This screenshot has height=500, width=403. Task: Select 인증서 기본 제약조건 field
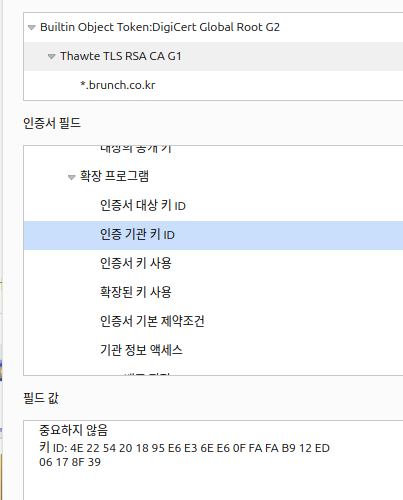tap(213, 322)
